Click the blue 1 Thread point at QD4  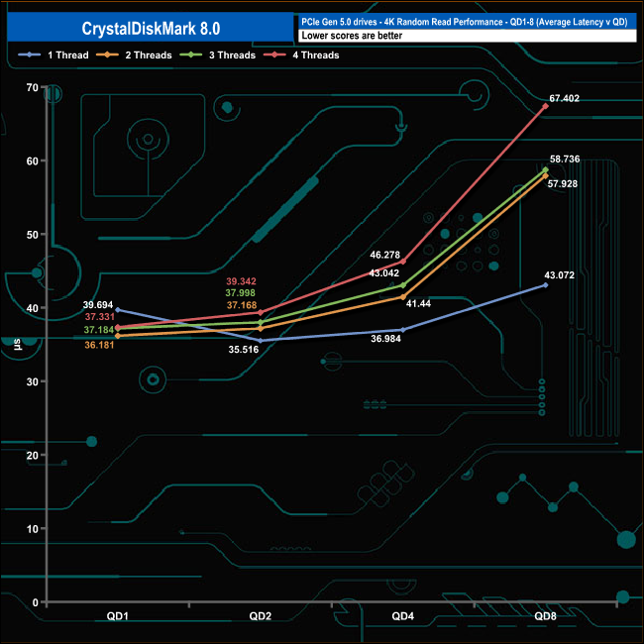click(x=403, y=330)
